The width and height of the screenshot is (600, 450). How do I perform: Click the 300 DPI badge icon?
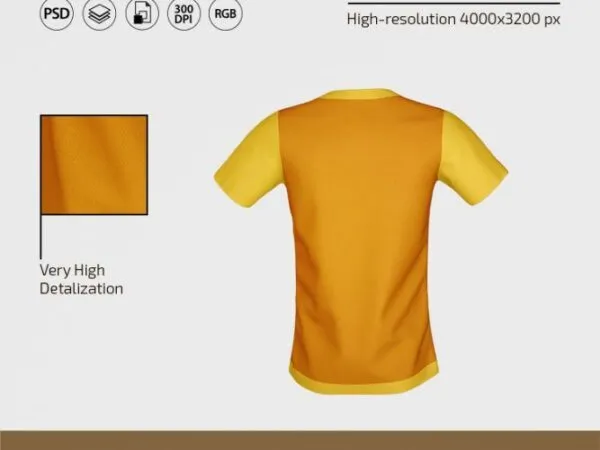184,14
